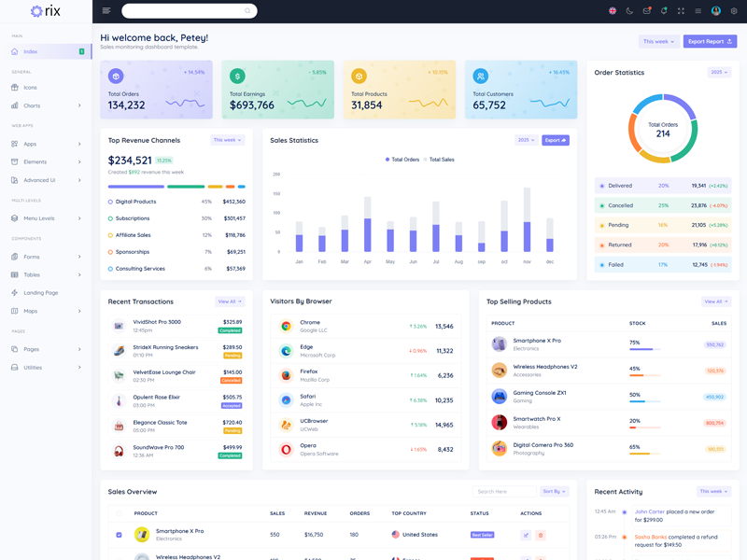747x560 pixels.
Task: Click the delete icon for Smartphone X Pro
Action: 541,535
